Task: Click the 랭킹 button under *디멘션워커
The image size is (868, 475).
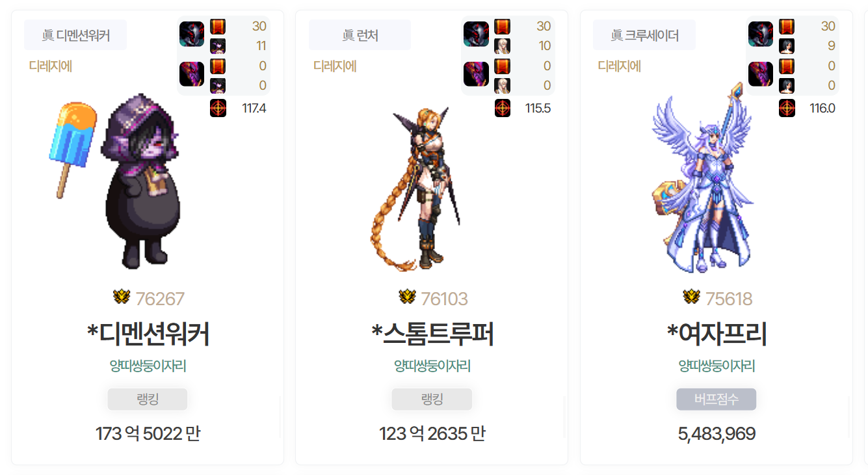Action: 148,400
